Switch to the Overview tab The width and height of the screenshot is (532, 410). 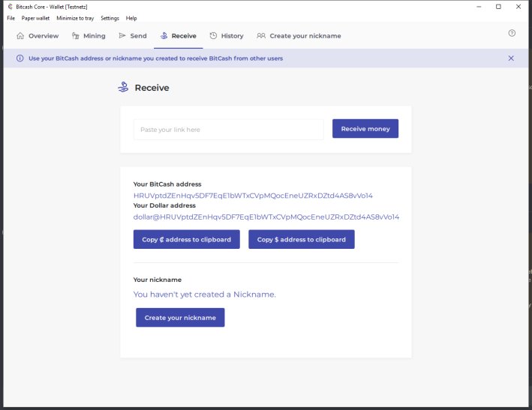tap(38, 35)
